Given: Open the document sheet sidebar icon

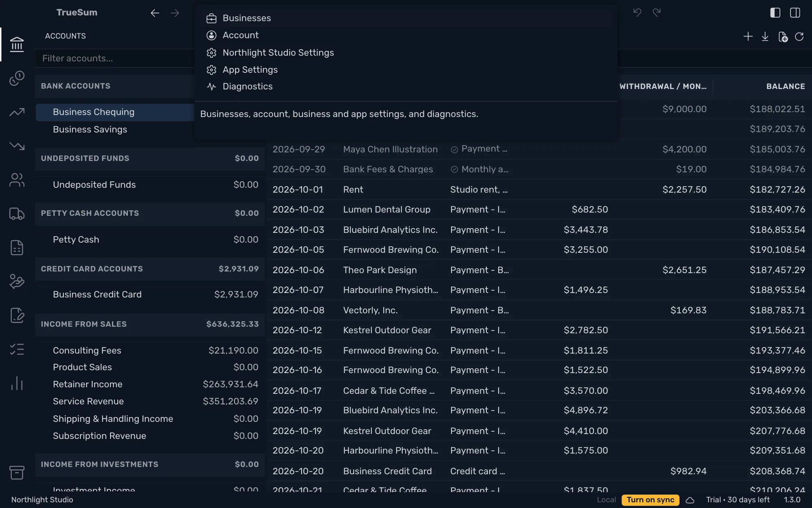Looking at the screenshot, I should 17,247.
